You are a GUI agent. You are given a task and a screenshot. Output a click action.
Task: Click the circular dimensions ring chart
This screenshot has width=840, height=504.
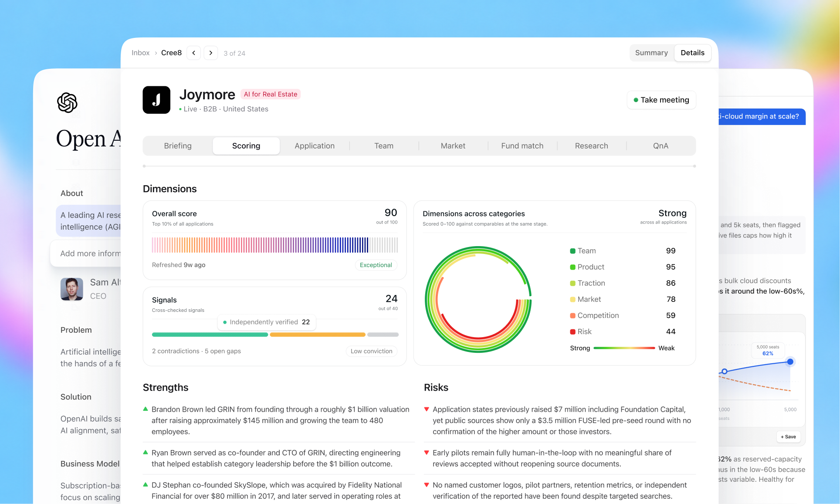[x=478, y=300]
